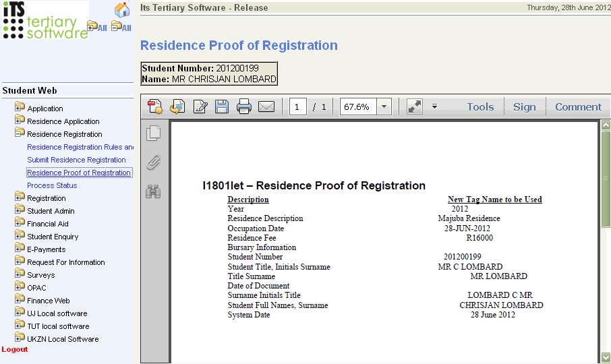This screenshot has height=364, width=611.
Task: Expand the Finance Web folder
Action: coord(20,299)
